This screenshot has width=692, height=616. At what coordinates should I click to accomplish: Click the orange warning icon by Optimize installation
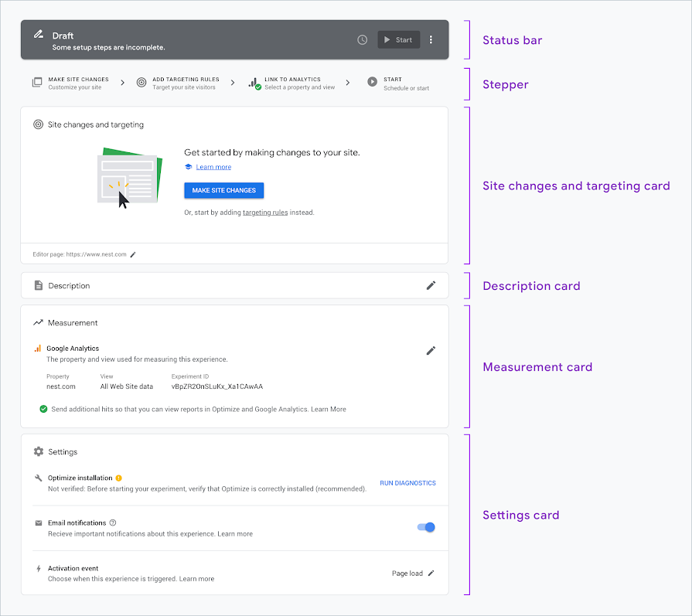119,478
